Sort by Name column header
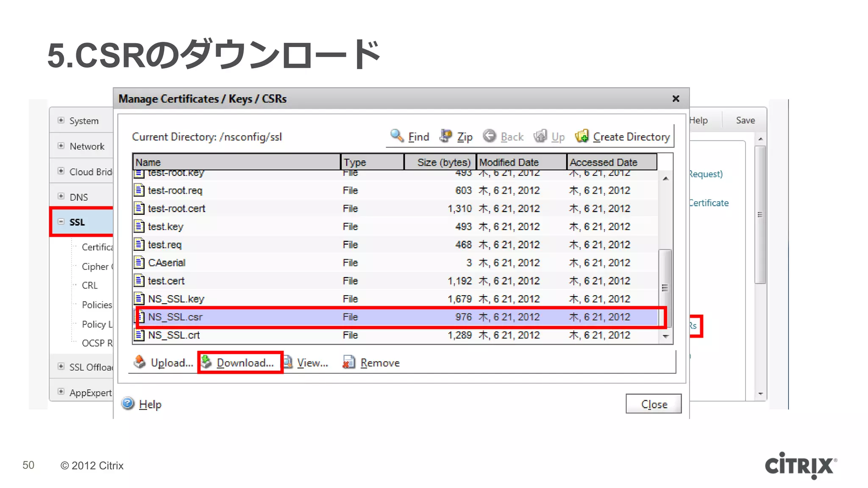 pos(236,162)
